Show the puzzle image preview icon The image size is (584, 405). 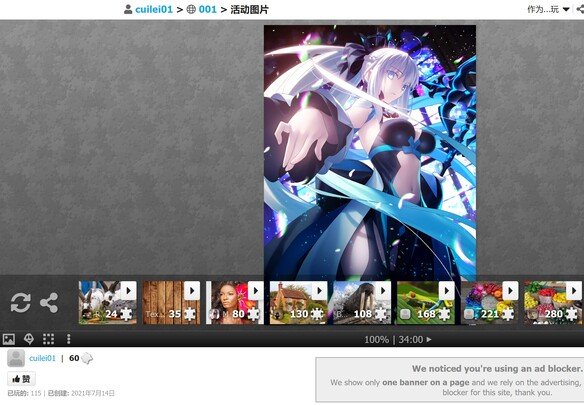point(9,339)
